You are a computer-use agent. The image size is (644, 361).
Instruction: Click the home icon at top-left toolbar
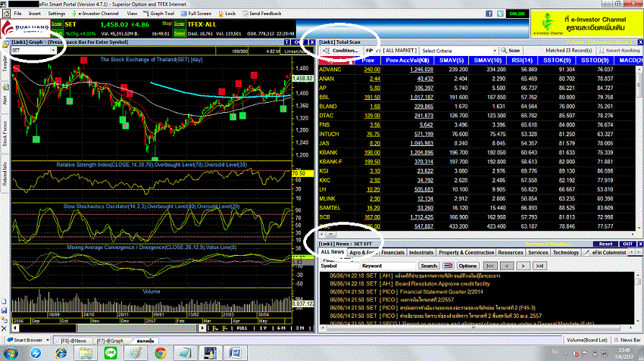click(x=6, y=14)
